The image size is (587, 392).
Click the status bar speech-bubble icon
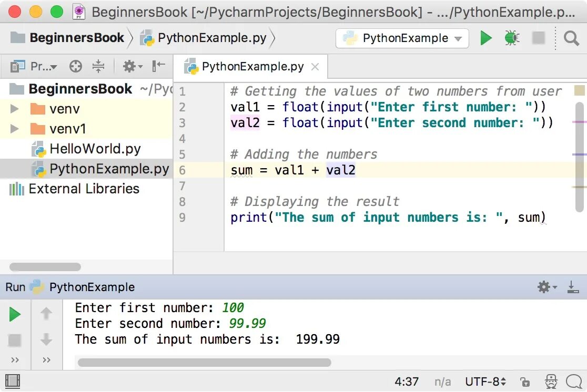coord(573,382)
